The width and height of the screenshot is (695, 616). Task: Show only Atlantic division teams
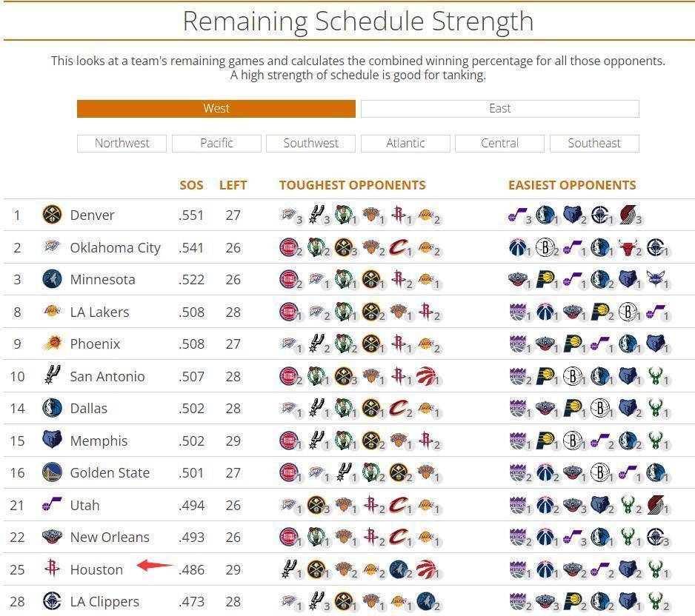click(x=405, y=143)
